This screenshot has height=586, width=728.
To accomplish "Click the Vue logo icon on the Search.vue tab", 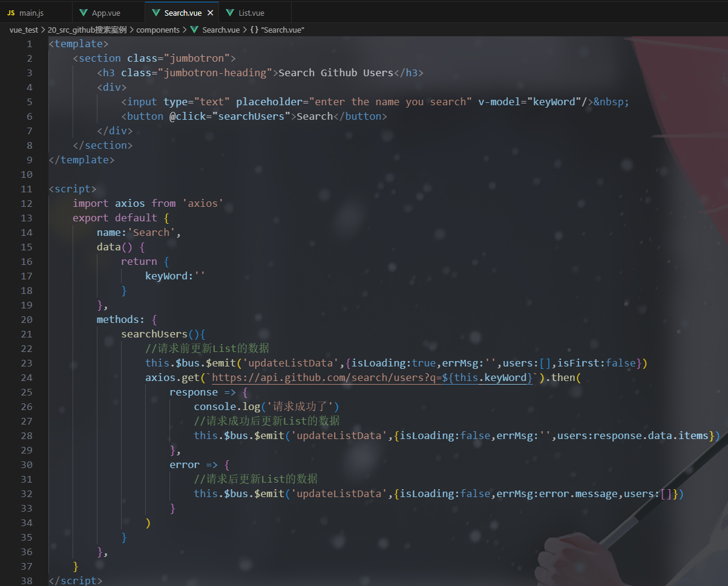I will pyautogui.click(x=157, y=11).
